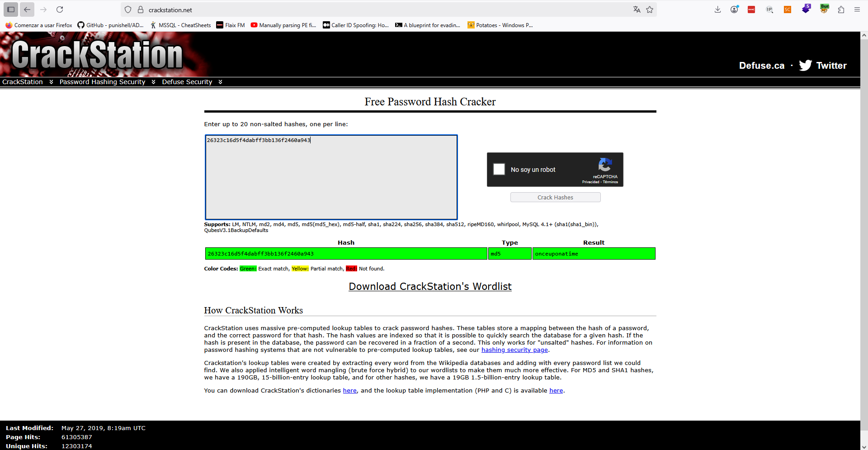
Task: Check the 'No soy un robot' reCAPTCHA box
Action: tap(499, 169)
